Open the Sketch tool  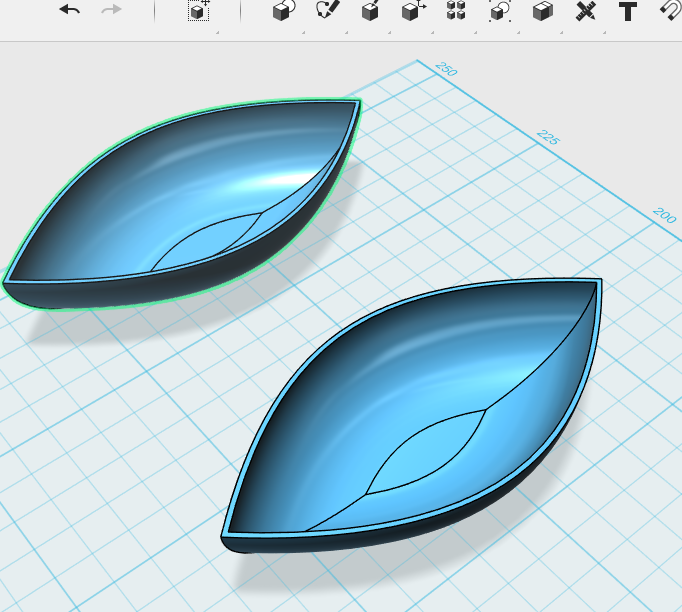coord(327,10)
